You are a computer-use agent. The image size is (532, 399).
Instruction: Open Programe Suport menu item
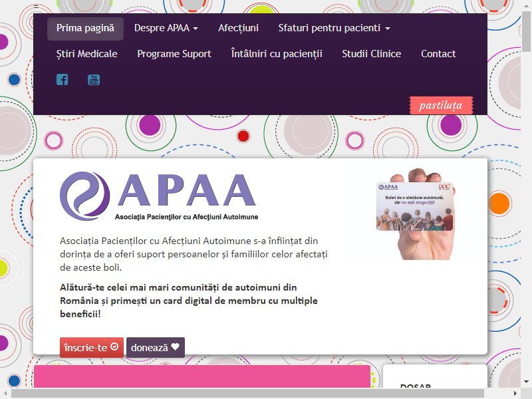pyautogui.click(x=174, y=54)
